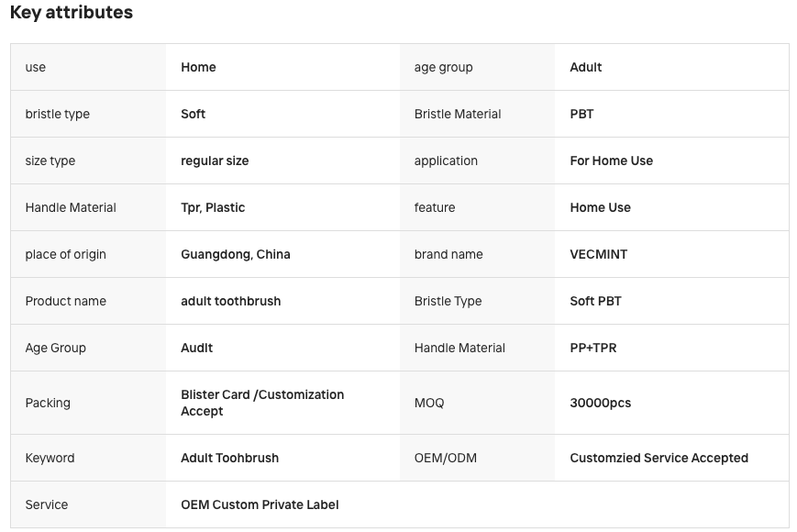Screen dimensions: 797x532
Task: Click the PBT bristle material value
Action: click(x=581, y=114)
